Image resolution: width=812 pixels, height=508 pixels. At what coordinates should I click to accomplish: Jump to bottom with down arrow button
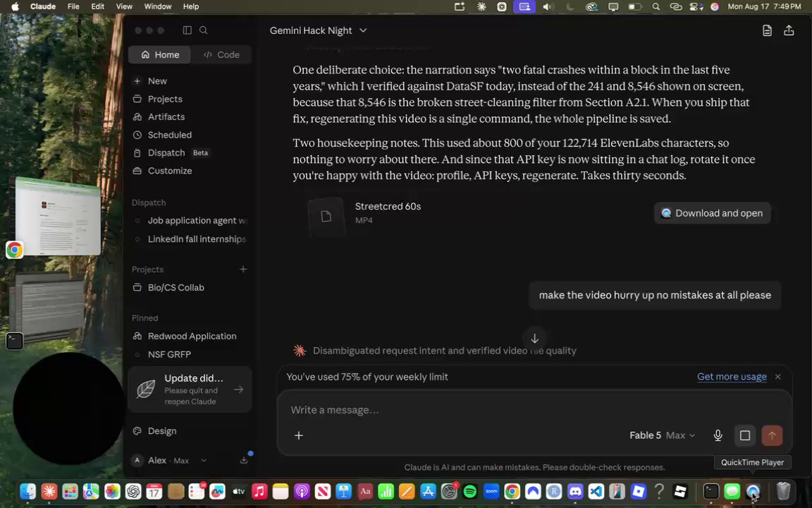click(x=534, y=339)
